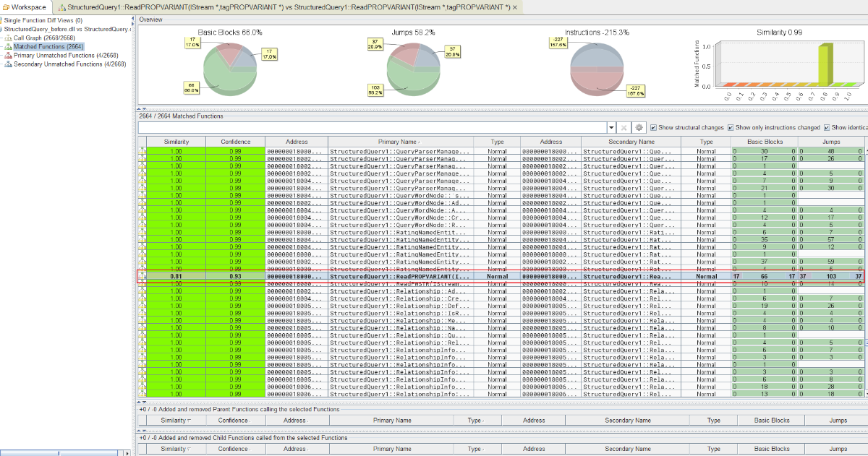The image size is (868, 456).
Task: Click the Instructions pie chart
Action: [597, 69]
